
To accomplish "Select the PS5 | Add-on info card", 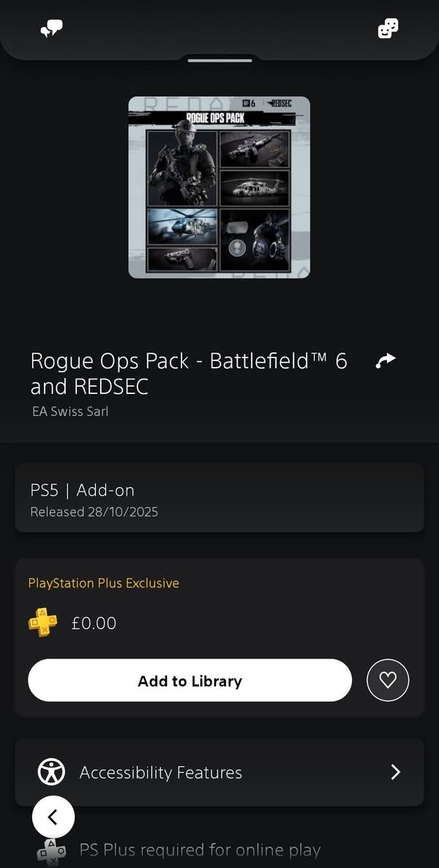I will click(x=219, y=498).
